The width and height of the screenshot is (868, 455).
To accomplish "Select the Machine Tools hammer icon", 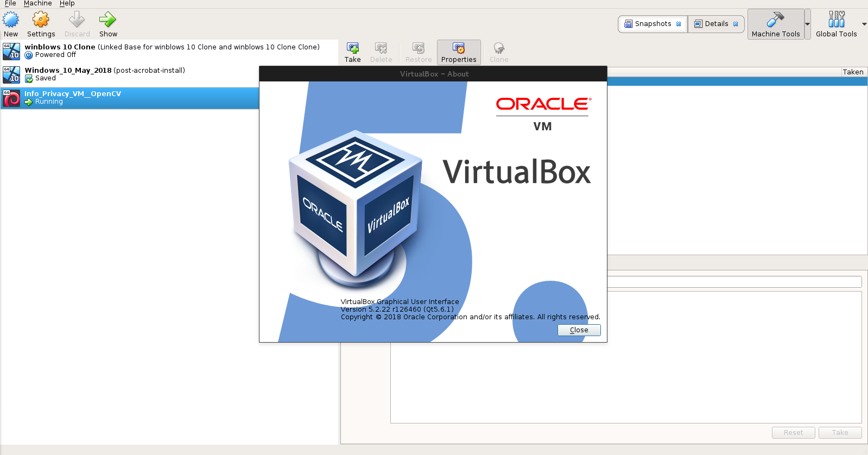I will (775, 20).
